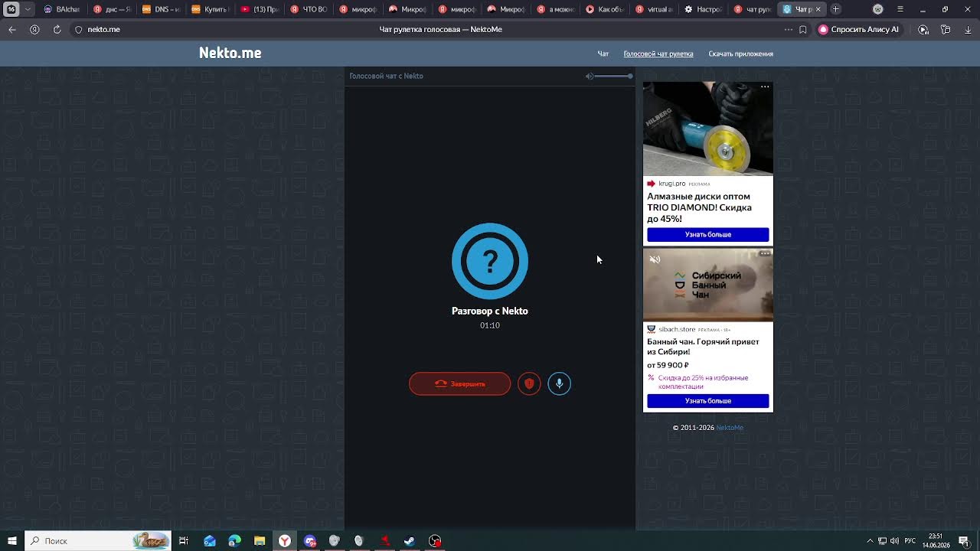Open File Explorer from the taskbar
Viewport: 980px width, 551px height.
pos(260,541)
